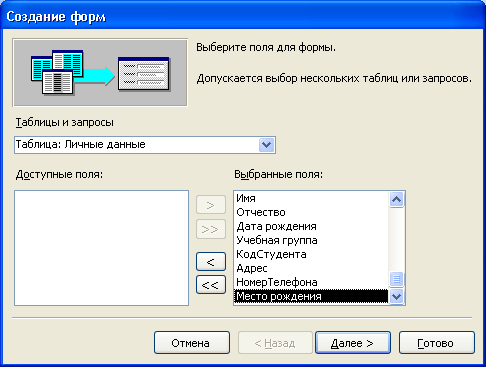Click the Отмена button
Screen dimensions: 486x367
coord(192,343)
